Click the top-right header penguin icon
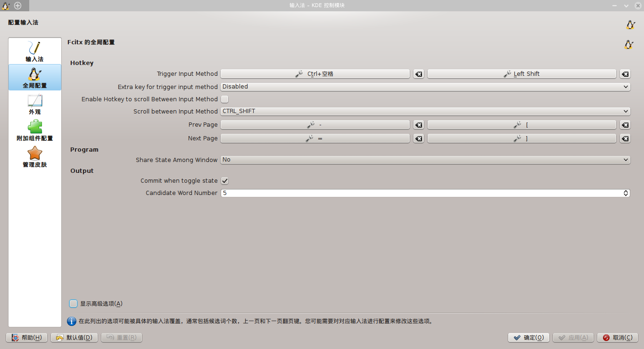This screenshot has height=349, width=644. pyautogui.click(x=630, y=25)
